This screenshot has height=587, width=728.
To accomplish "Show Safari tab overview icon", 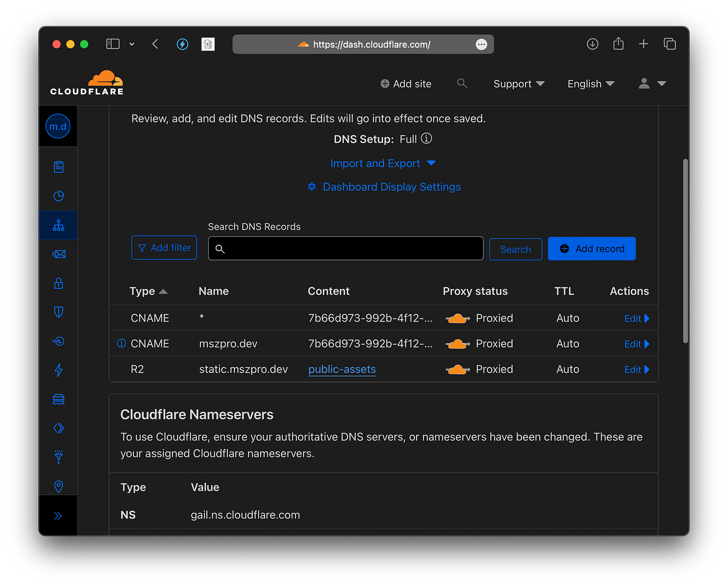I will coord(670,44).
